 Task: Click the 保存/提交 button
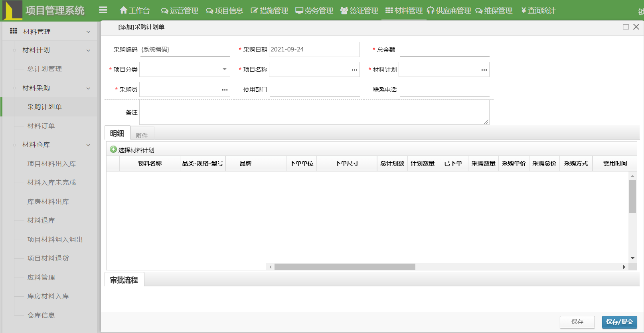point(619,322)
